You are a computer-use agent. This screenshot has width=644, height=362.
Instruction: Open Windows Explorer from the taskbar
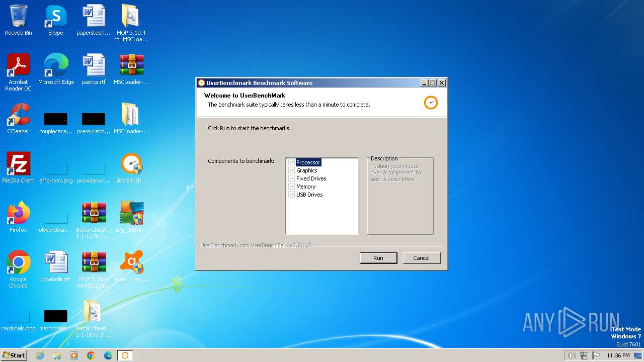tap(57, 355)
